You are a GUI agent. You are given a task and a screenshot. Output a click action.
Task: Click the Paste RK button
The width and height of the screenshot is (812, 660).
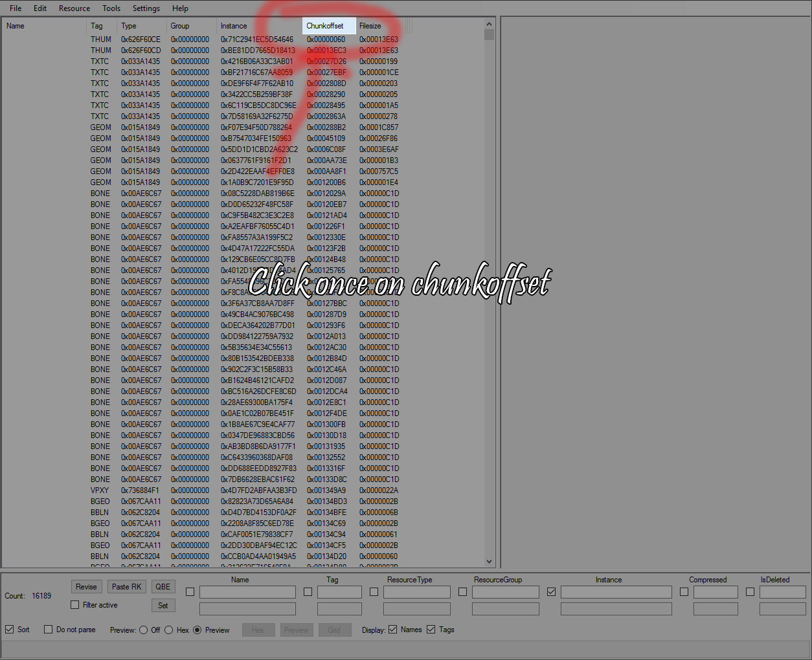(126, 587)
